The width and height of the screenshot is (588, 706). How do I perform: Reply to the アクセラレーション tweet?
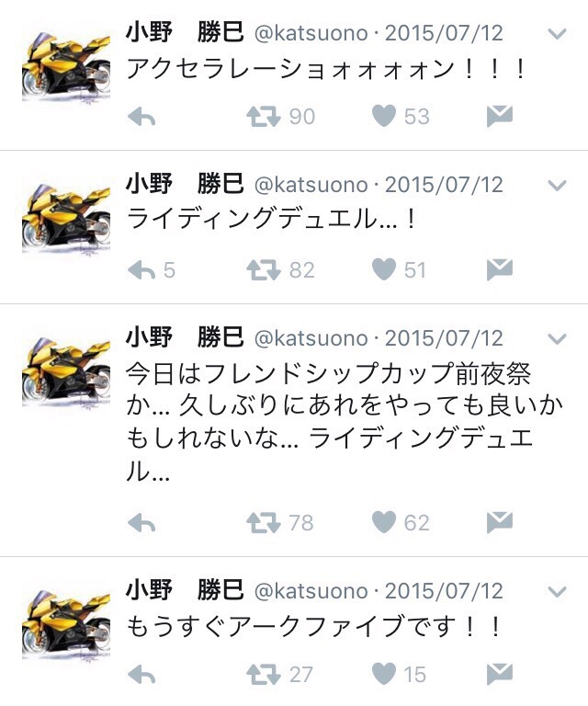(141, 118)
